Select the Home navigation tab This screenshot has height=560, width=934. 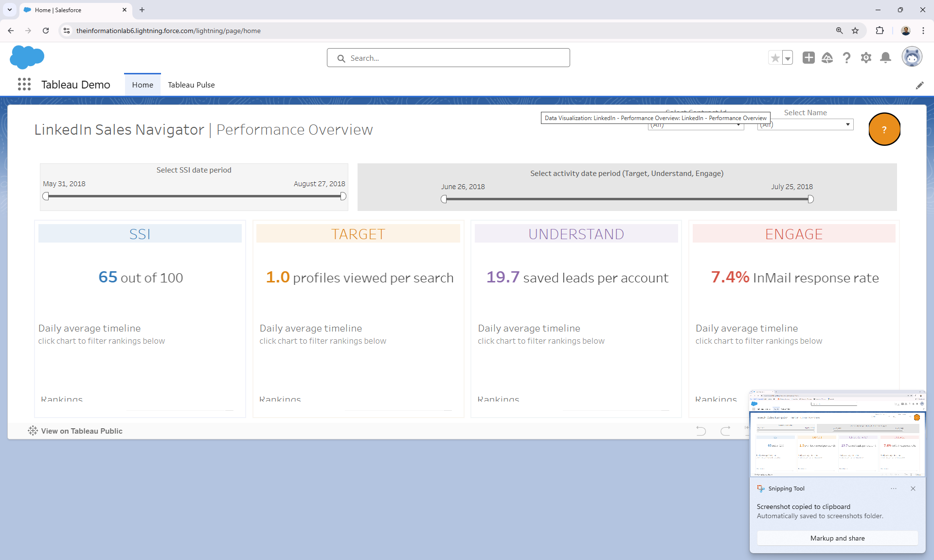[142, 85]
